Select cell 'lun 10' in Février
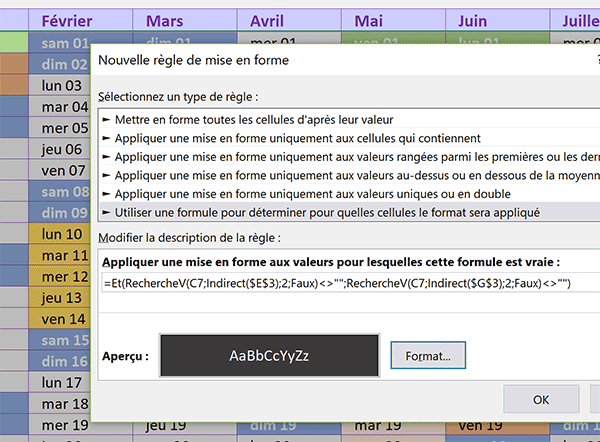This screenshot has width=600, height=442. click(x=60, y=234)
